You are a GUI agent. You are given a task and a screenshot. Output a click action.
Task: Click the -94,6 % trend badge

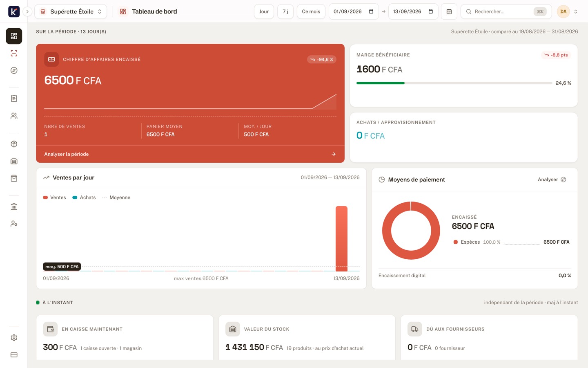point(322,59)
